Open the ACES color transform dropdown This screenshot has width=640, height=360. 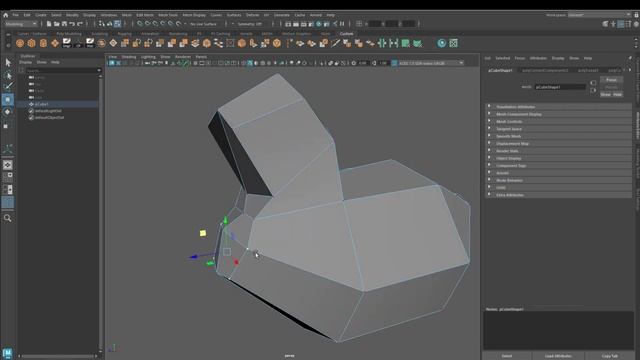431,63
